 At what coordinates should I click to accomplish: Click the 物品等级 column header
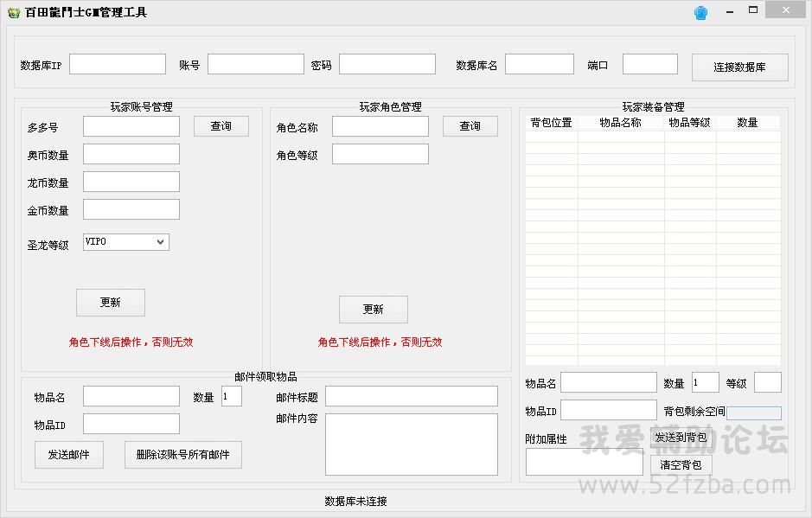pyautogui.click(x=690, y=123)
